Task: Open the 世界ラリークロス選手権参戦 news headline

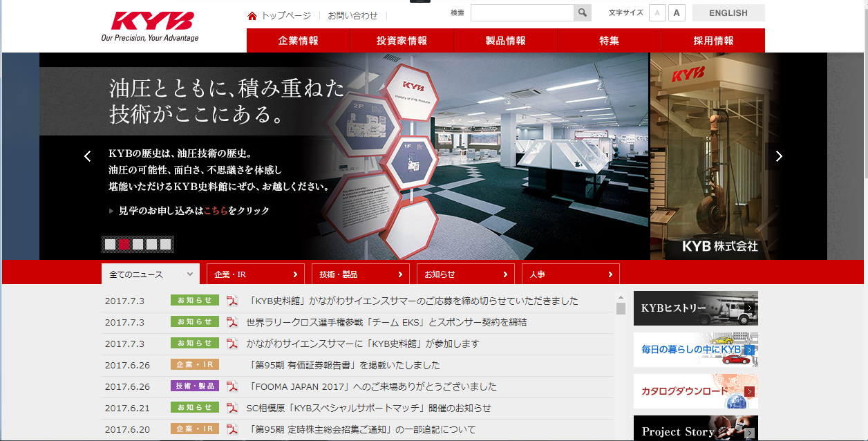Action: point(386,322)
